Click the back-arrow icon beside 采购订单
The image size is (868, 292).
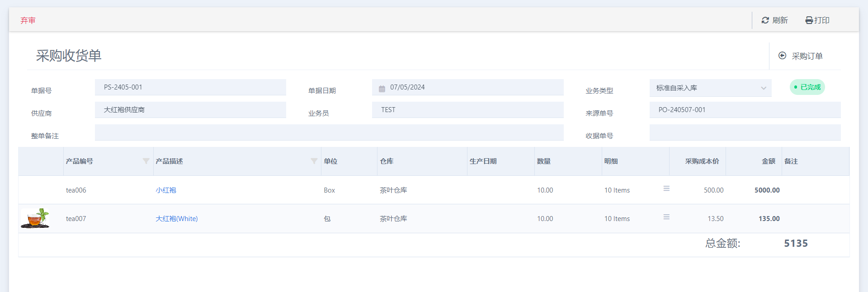click(x=782, y=56)
